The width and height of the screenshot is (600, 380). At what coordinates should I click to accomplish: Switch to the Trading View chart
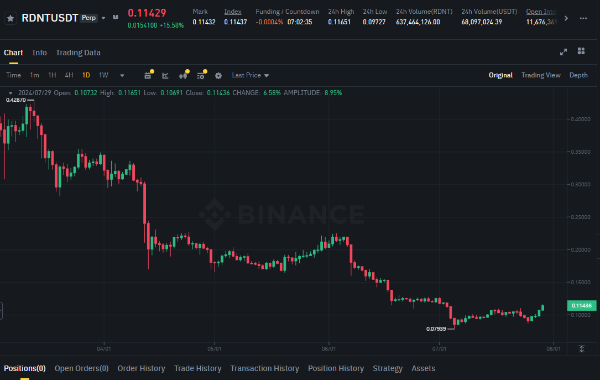pos(541,75)
